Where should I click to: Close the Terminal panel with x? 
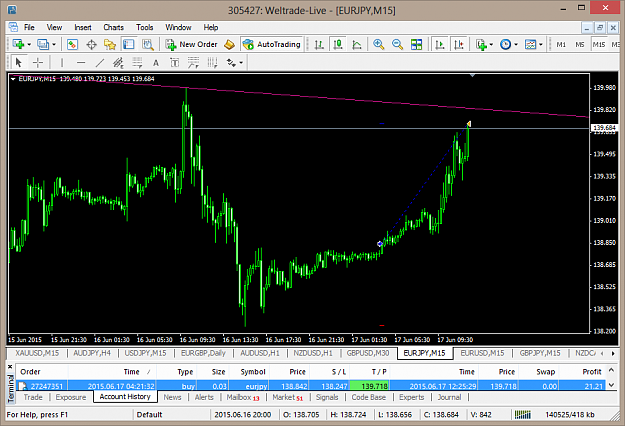tap(10, 367)
